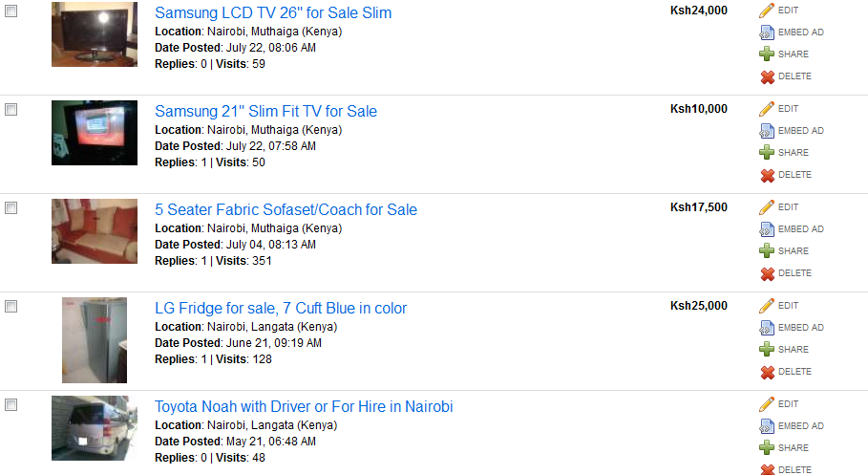
Task: Mark the Toyota Noah listing checkbox
Action: (11, 405)
